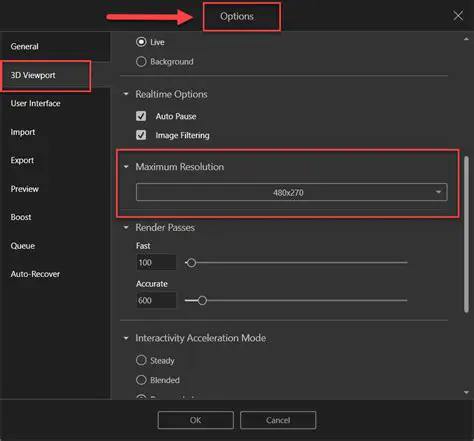Click the Accurate passes field showing 600
This screenshot has width=474, height=441.
pos(156,300)
